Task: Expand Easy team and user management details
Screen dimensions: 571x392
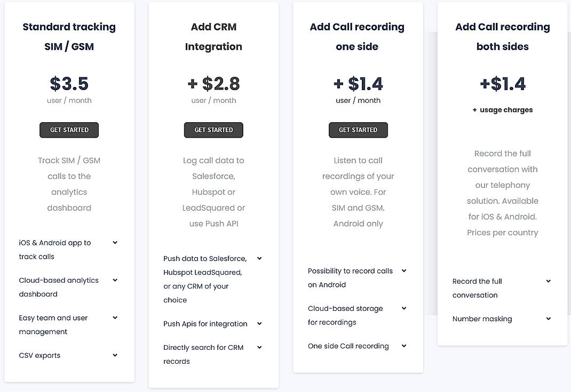Action: point(115,317)
